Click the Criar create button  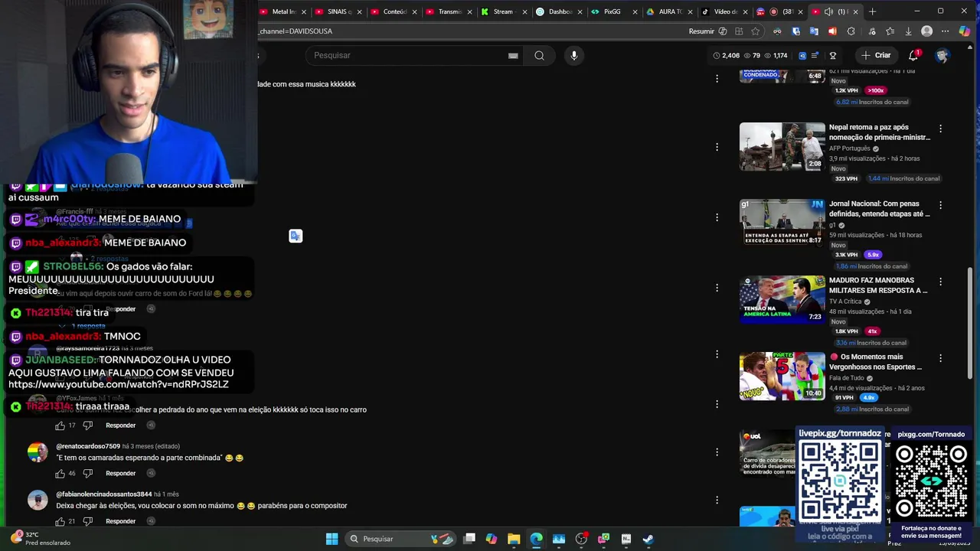point(876,55)
